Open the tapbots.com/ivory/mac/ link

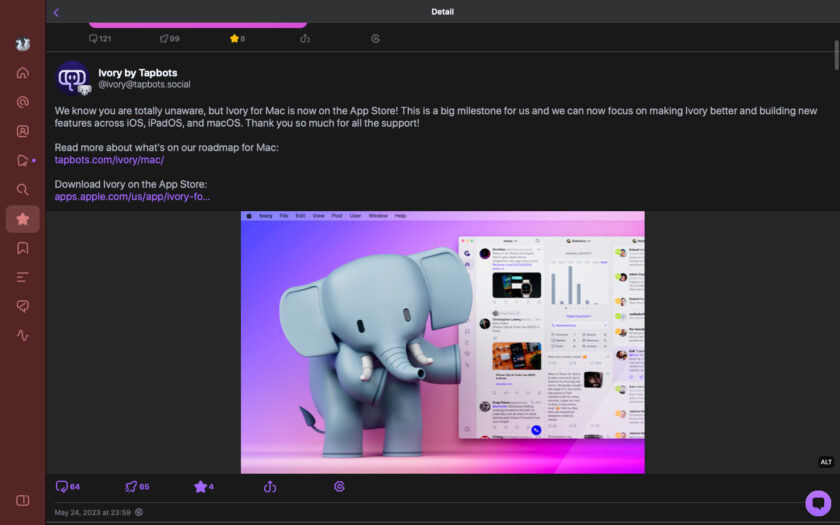(109, 160)
